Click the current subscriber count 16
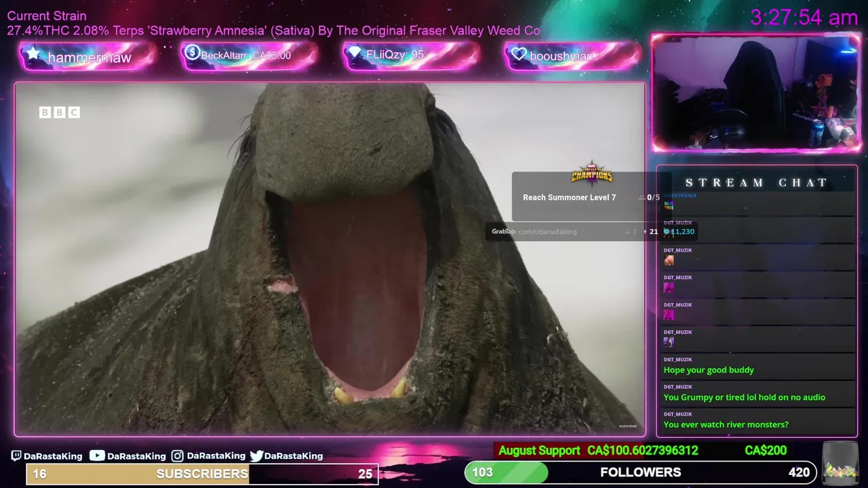 40,474
